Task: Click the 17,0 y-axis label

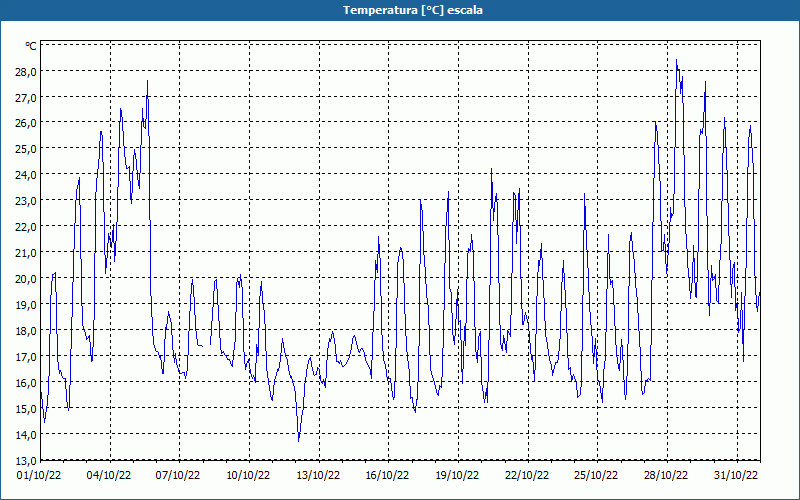Action: [26, 357]
